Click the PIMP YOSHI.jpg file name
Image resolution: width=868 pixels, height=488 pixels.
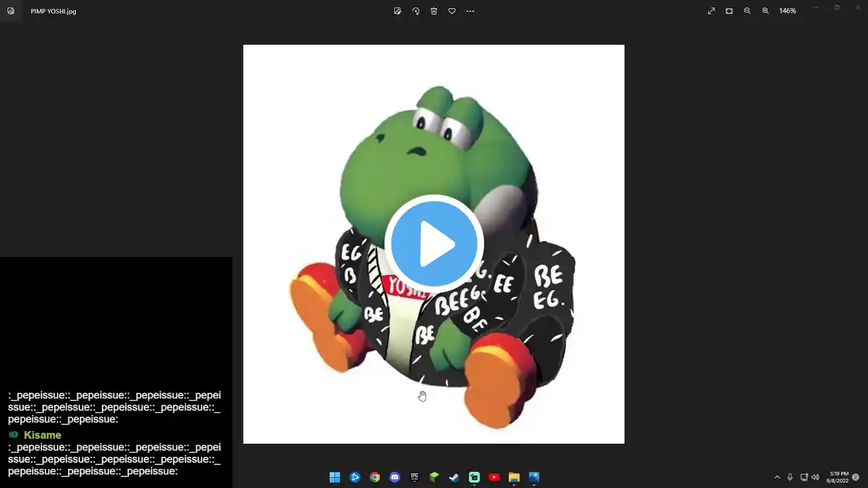coord(53,12)
